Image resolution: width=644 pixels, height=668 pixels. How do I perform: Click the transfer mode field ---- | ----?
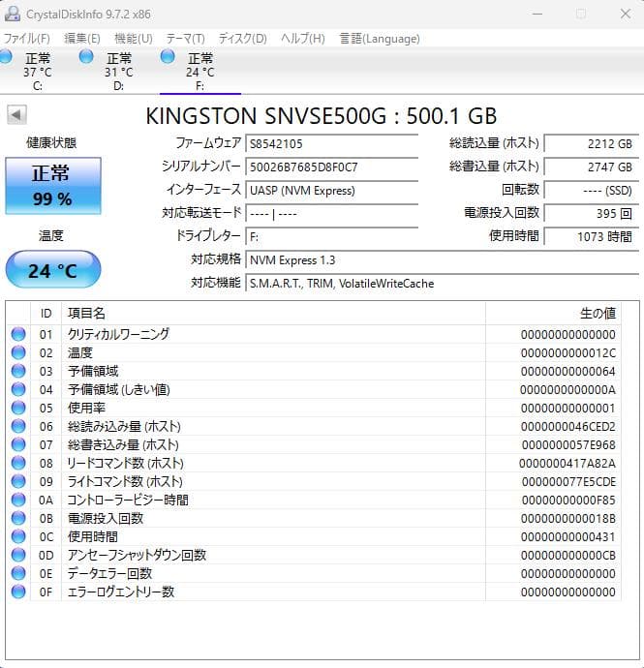pyautogui.click(x=331, y=213)
